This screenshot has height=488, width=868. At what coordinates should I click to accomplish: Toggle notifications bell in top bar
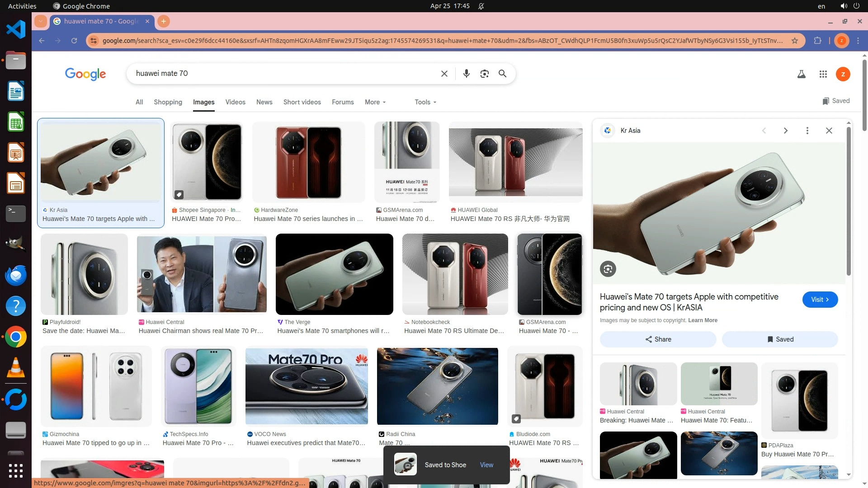coord(481,6)
